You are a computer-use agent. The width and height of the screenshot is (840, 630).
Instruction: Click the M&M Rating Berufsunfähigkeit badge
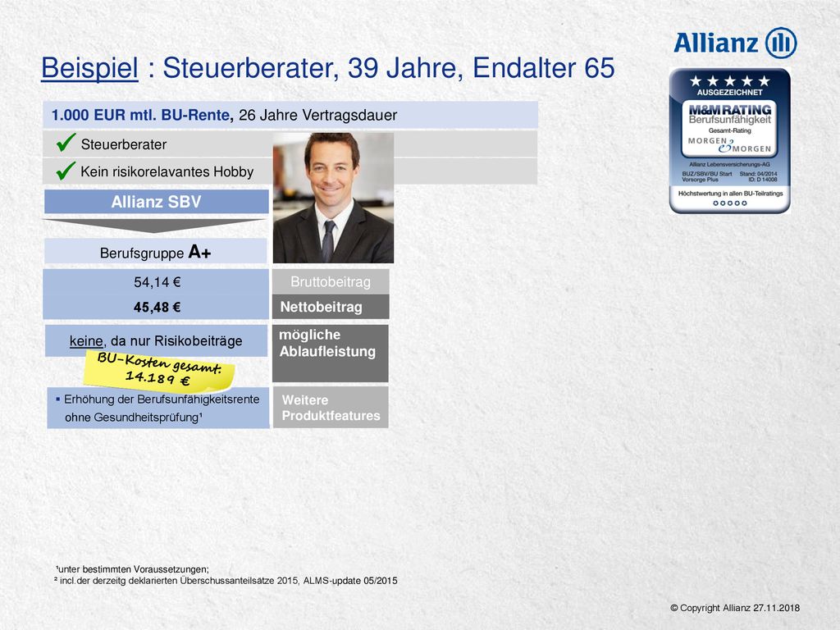click(x=729, y=141)
